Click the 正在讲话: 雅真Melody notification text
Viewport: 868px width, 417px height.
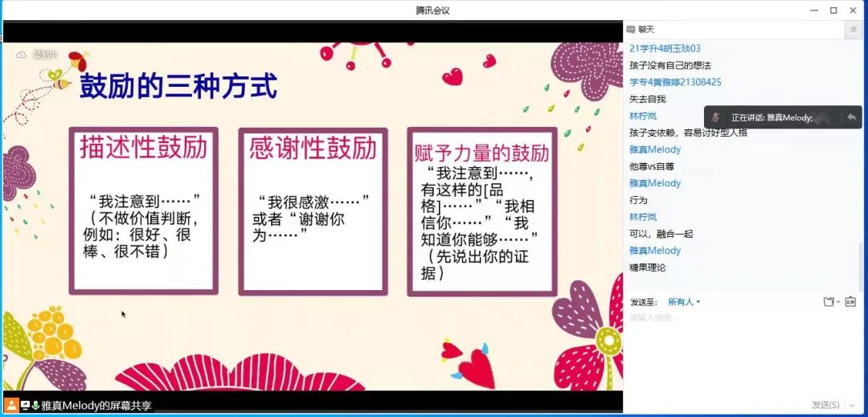click(x=772, y=118)
